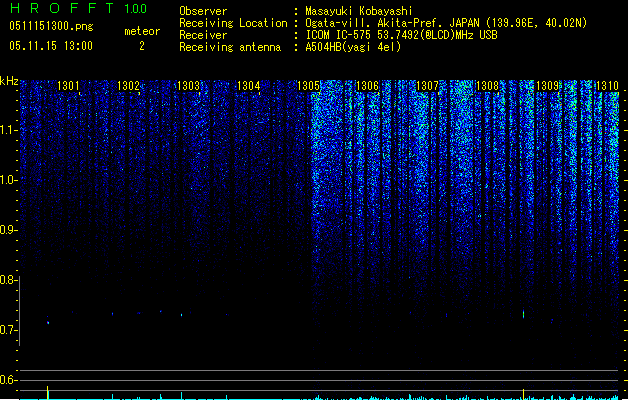
Task: Click the HROFFT 1.0.0 title text
Action: coord(78,8)
